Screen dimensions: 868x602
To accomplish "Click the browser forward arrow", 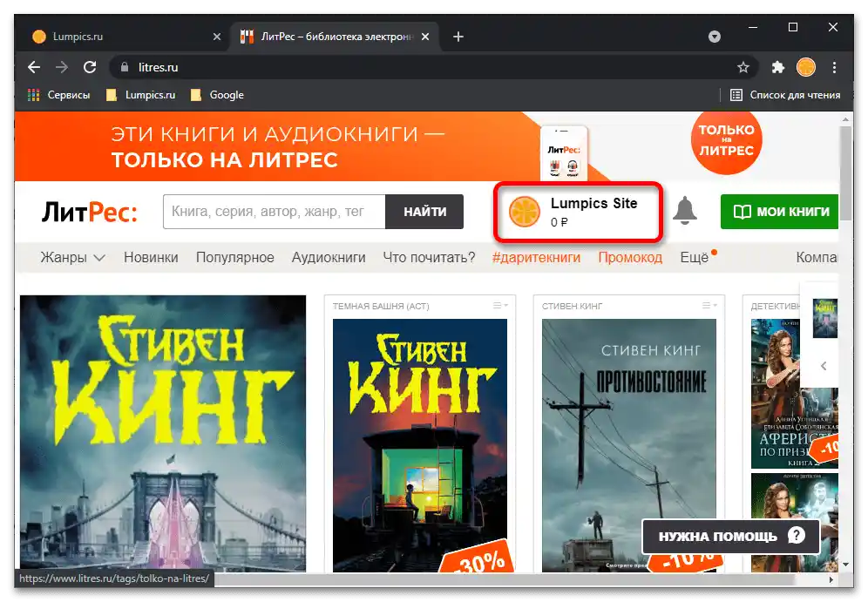I will pyautogui.click(x=62, y=67).
